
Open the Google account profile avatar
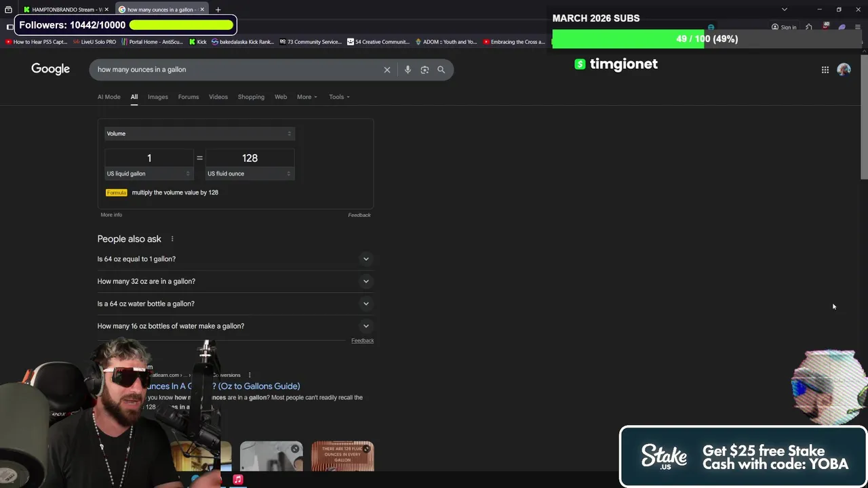(x=844, y=69)
